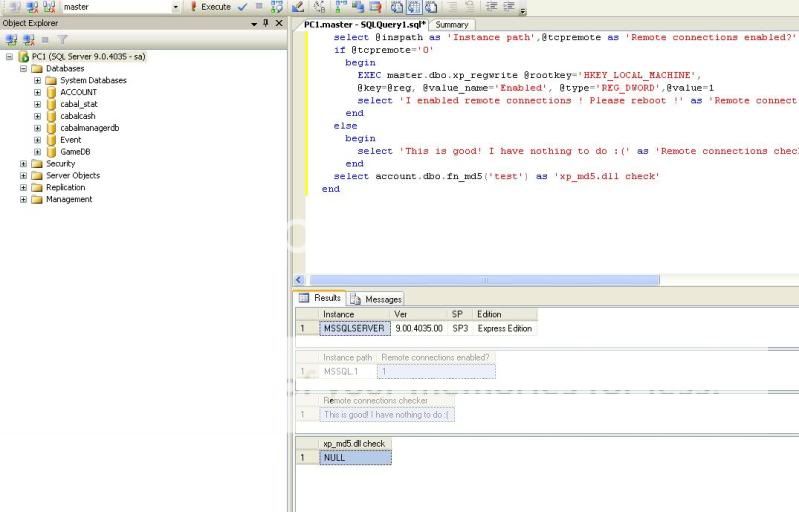The width and height of the screenshot is (799, 512).
Task: Switch to the Summary tab
Action: [451, 25]
